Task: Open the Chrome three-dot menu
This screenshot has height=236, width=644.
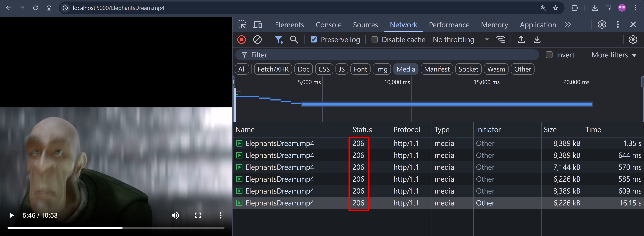Action: (x=635, y=8)
